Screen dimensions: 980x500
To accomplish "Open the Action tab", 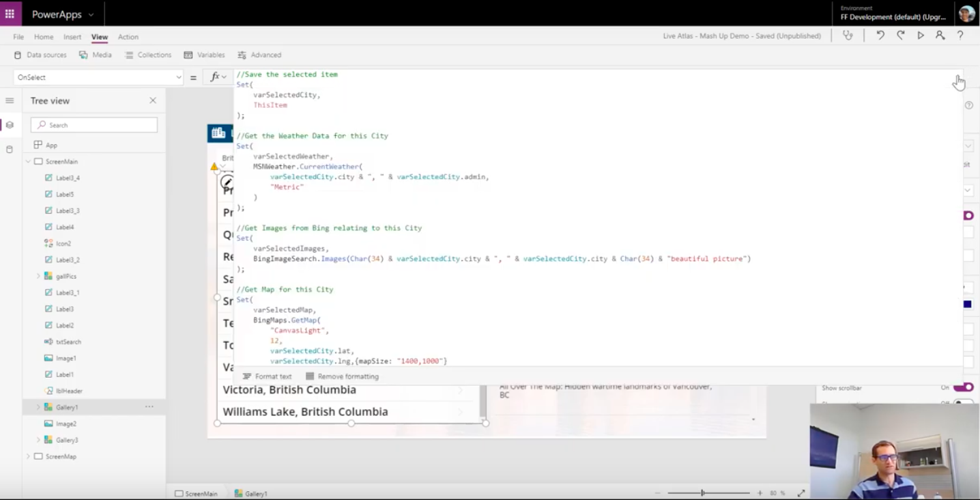I will [128, 37].
